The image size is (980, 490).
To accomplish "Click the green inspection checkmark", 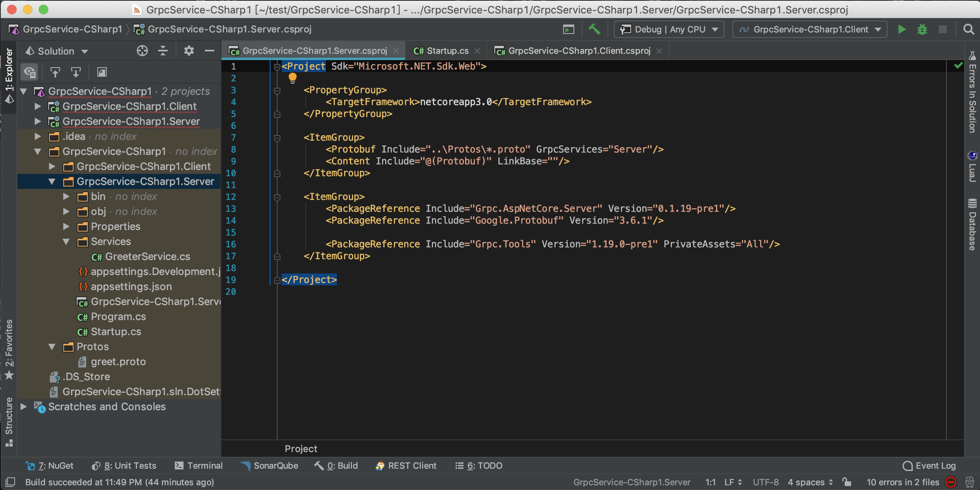I will [x=958, y=66].
